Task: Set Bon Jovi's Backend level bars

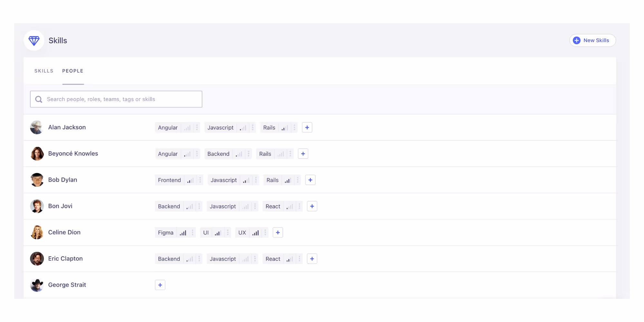Action: point(190,207)
